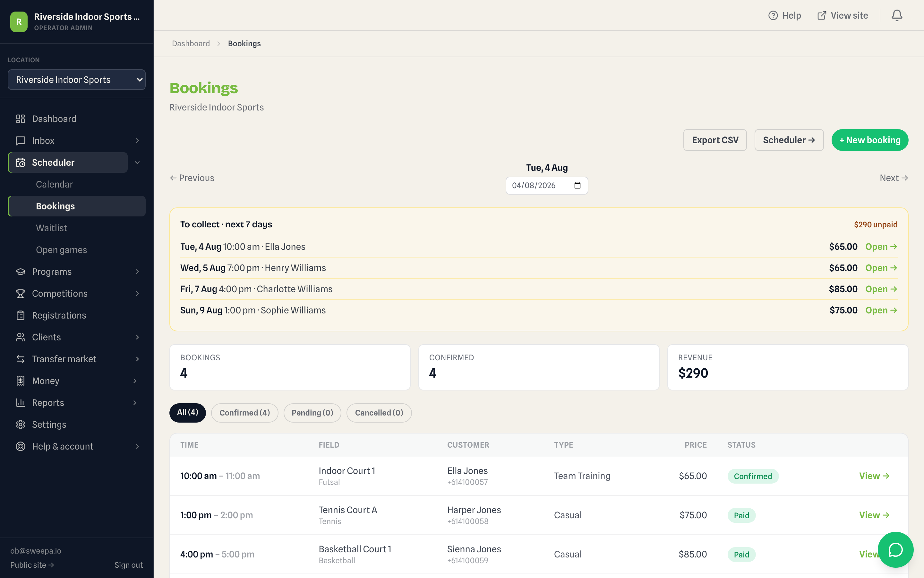Click the Export CSV button
This screenshot has height=578, width=924.
pos(715,140)
